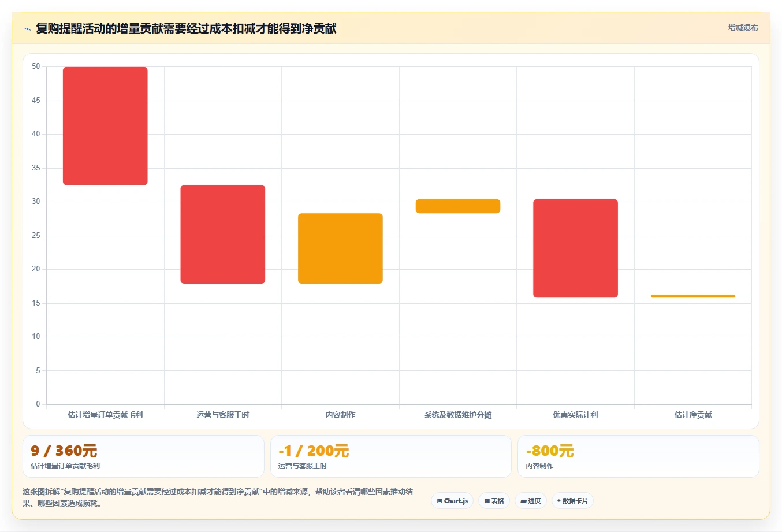
Task: Click the y-axis value 50
Action: 36,66
